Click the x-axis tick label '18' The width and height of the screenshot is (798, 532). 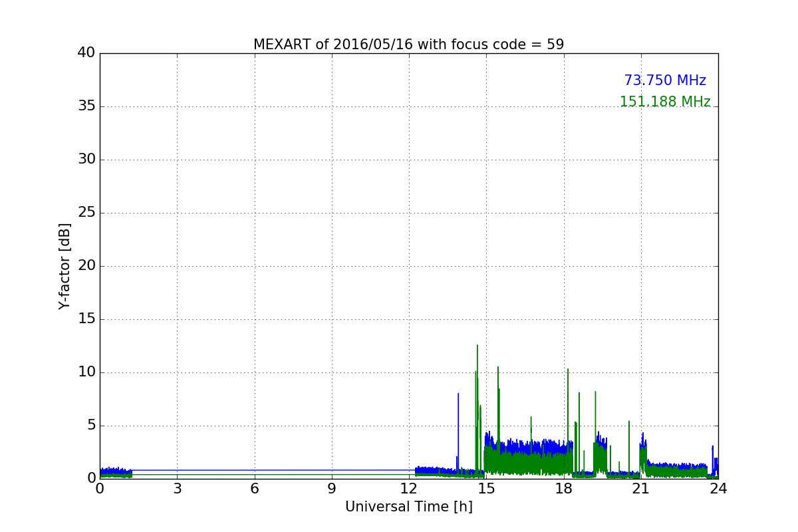click(564, 488)
